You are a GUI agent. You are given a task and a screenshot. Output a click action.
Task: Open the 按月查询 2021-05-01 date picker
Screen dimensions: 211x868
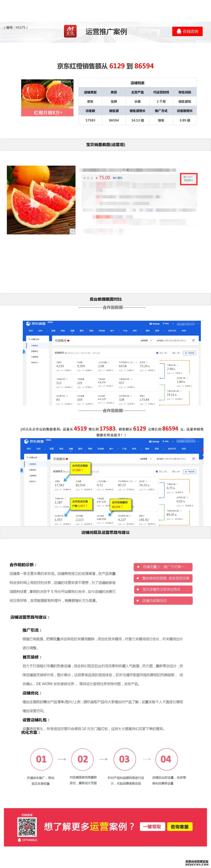click(176, 340)
